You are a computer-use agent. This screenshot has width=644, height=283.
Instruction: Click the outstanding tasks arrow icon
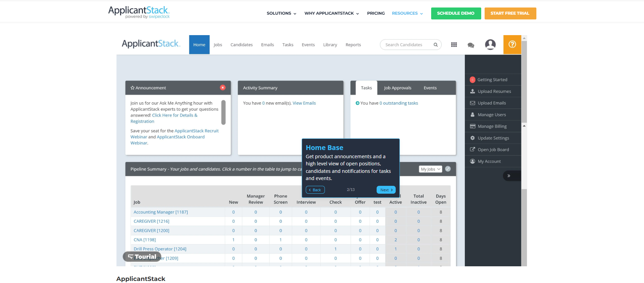[x=358, y=103]
